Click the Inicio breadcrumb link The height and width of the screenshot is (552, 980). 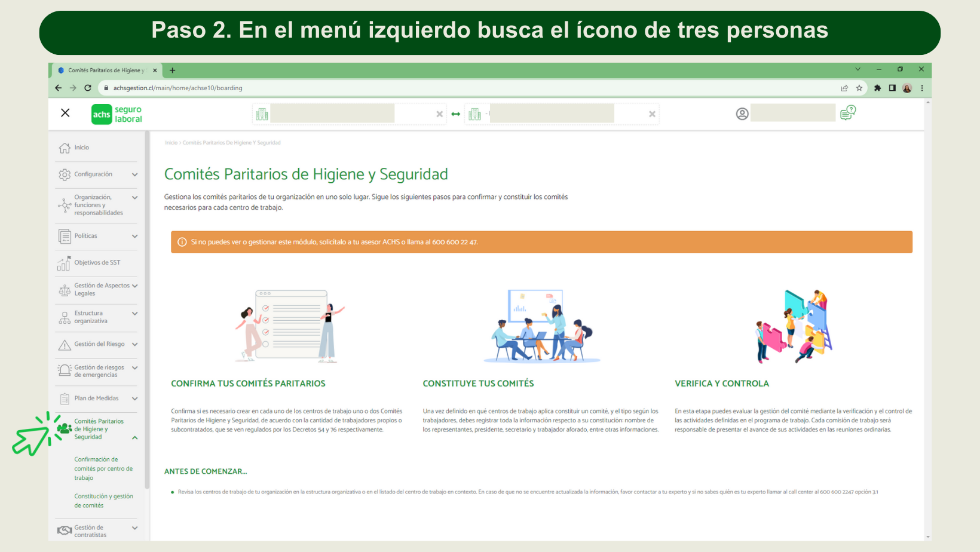(171, 143)
